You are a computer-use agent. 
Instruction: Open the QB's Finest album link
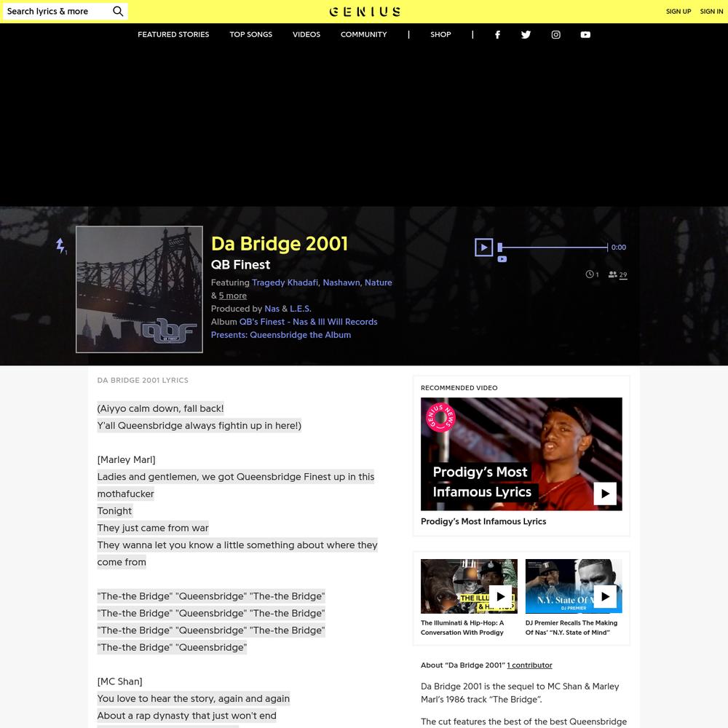click(294, 328)
